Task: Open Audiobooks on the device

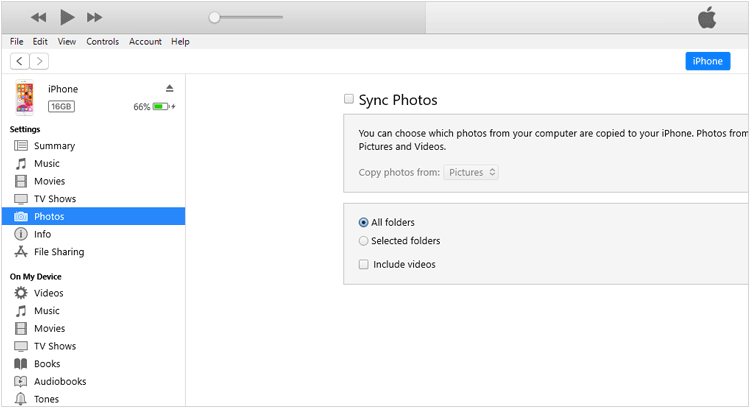Action: 60,382
